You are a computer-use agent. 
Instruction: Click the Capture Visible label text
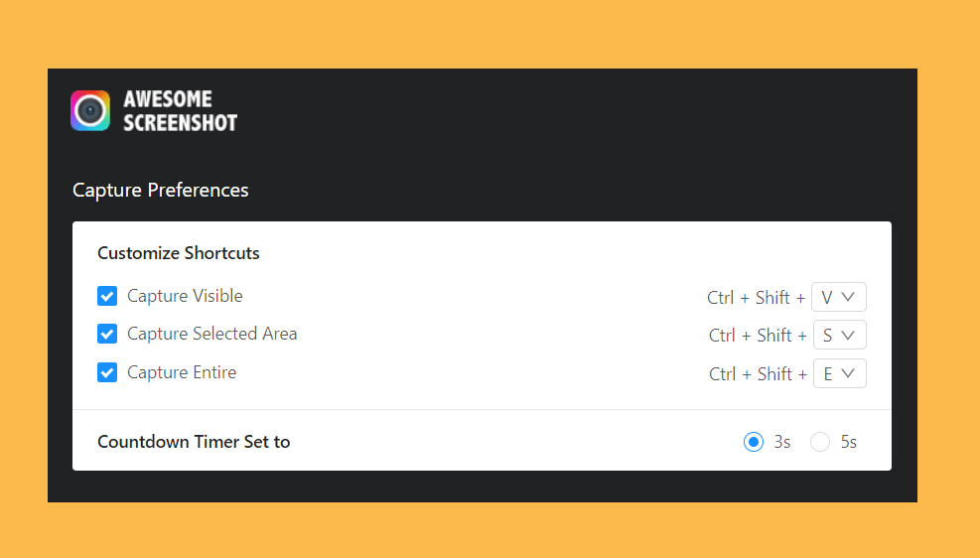(185, 296)
